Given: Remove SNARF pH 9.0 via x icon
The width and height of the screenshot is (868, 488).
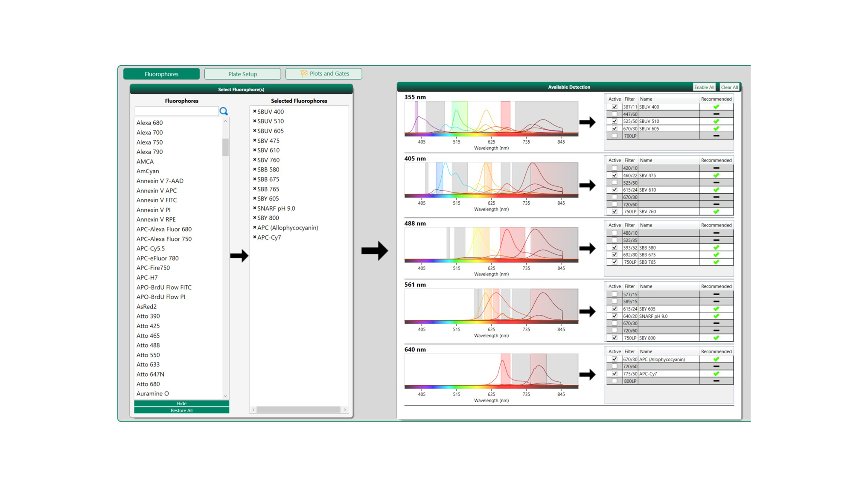Looking at the screenshot, I should (x=254, y=208).
